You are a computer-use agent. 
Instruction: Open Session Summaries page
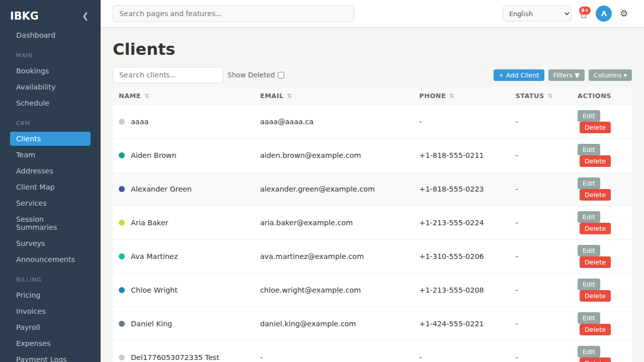click(50, 223)
